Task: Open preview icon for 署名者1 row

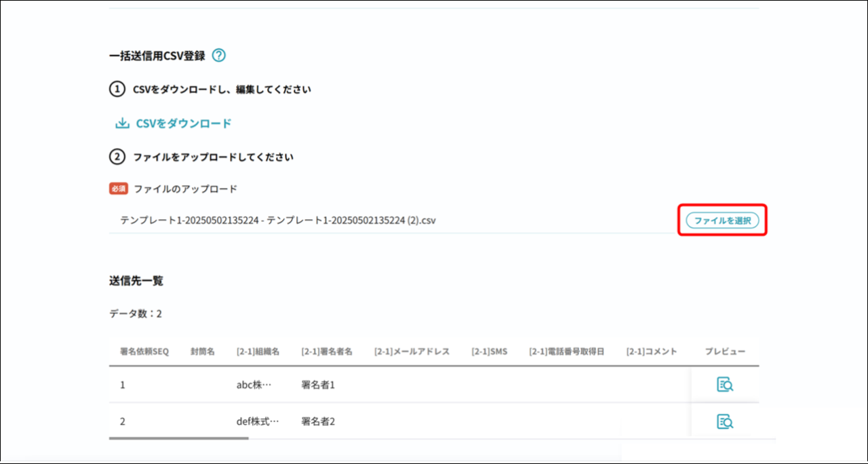Action: click(x=725, y=385)
